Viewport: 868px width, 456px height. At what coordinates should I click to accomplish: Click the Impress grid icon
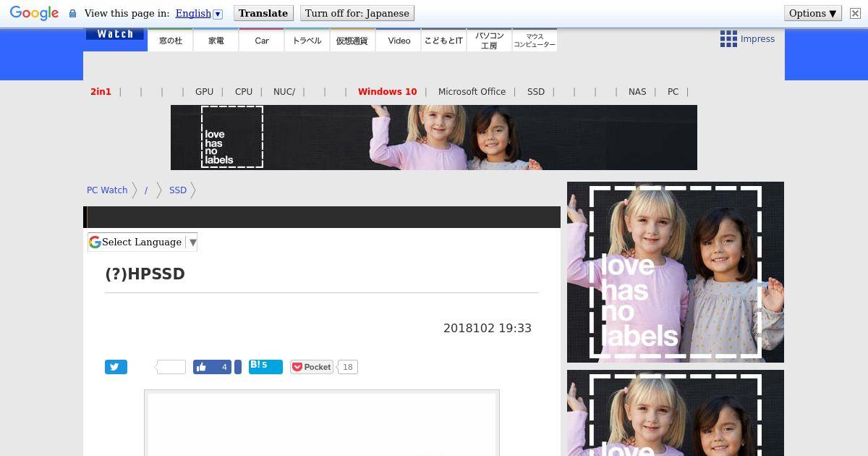728,39
